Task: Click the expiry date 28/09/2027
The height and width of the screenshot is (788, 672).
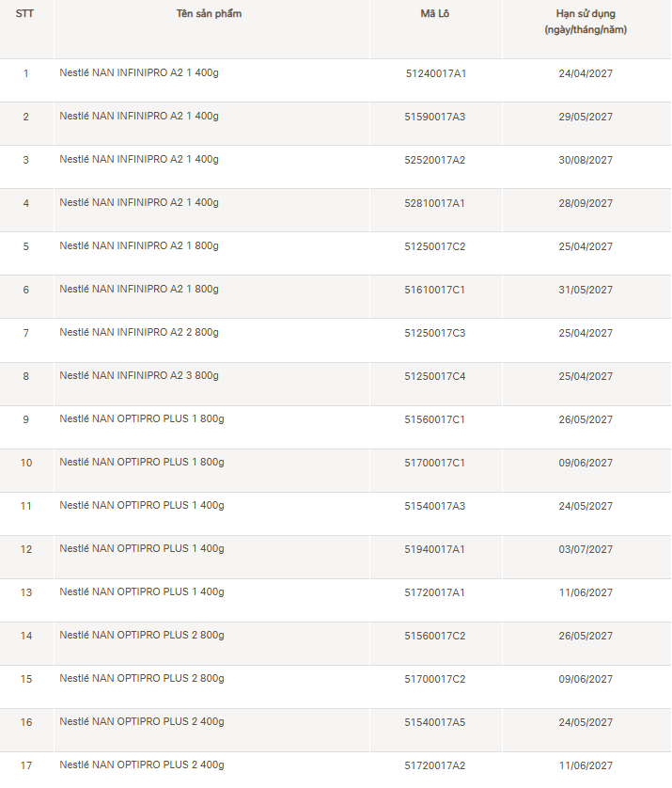Action: coord(586,203)
